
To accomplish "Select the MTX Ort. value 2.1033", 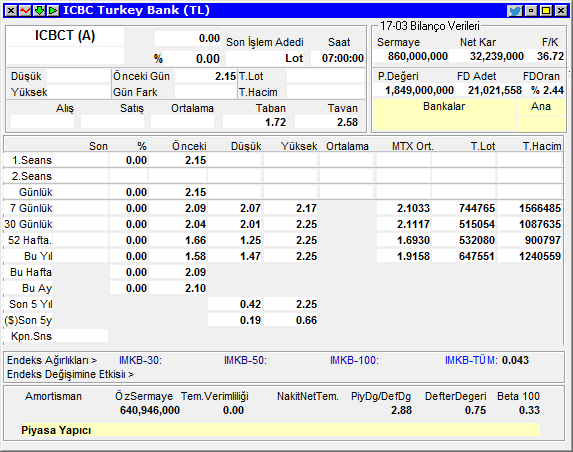I will click(413, 208).
